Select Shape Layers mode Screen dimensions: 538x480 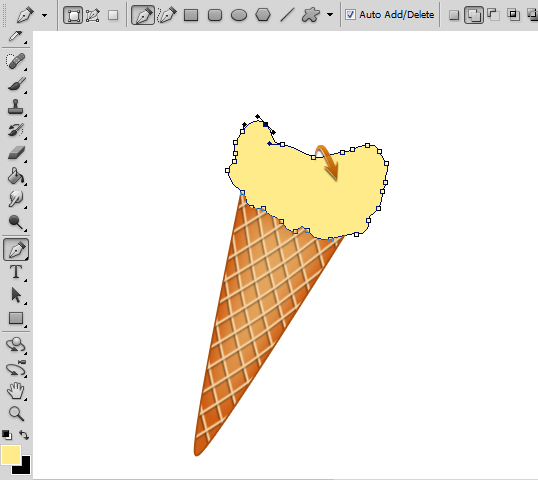coord(73,15)
